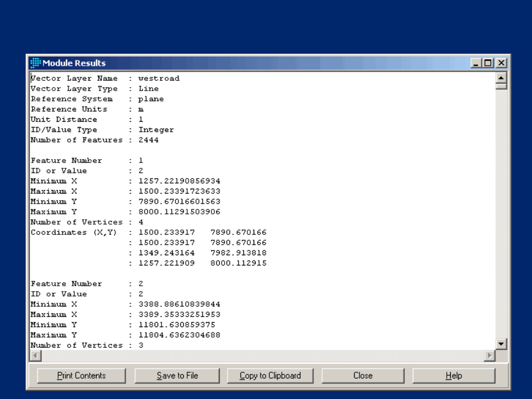The height and width of the screenshot is (399, 532).
Task: Click the Module Results title bar icon
Action: (x=35, y=63)
